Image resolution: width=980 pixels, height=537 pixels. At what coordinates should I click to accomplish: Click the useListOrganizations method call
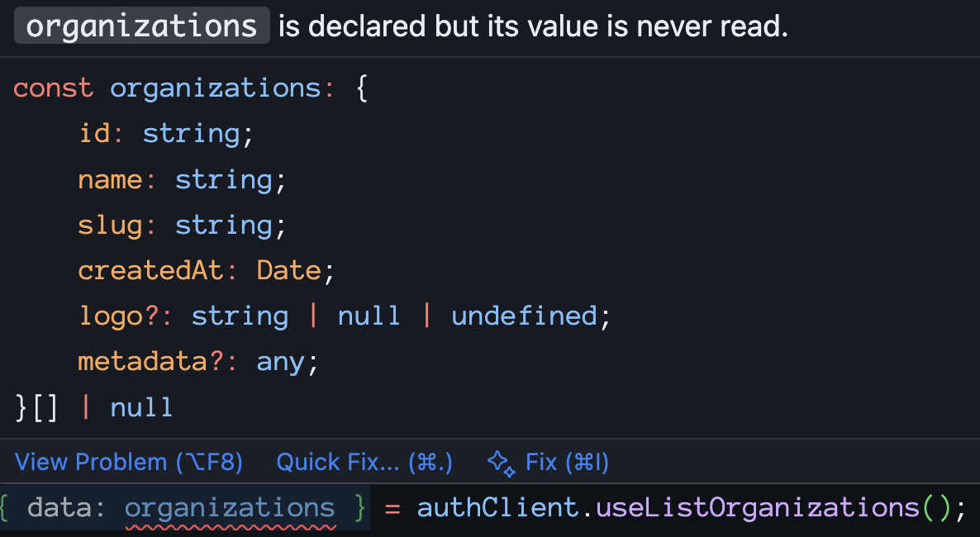point(755,507)
